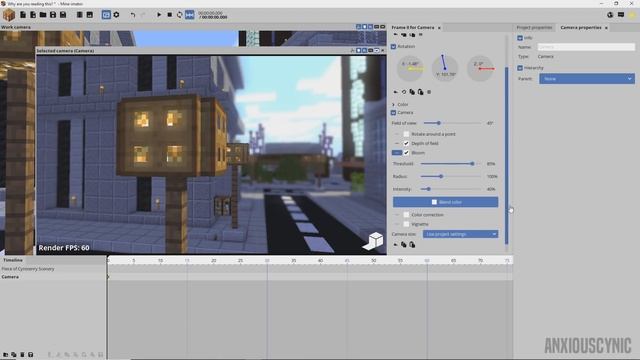
Task: Toggle the blue timeline interval icon
Action: point(190,15)
